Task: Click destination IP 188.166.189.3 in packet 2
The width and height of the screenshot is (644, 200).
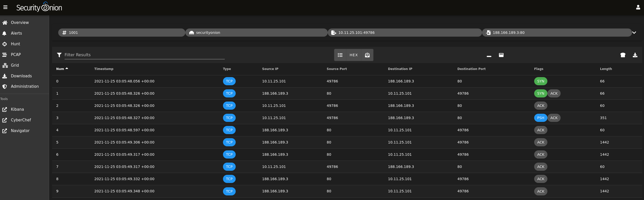Action: click(401, 106)
